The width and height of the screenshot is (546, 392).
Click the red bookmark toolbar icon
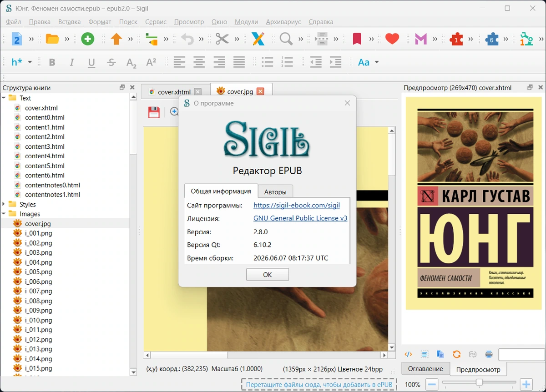pos(357,39)
